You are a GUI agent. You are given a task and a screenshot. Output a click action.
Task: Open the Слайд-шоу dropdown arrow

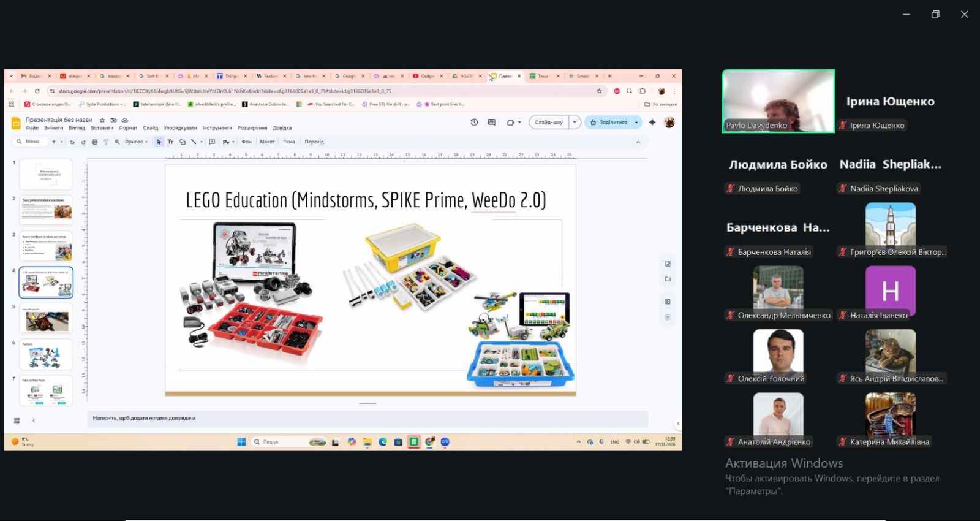(575, 123)
